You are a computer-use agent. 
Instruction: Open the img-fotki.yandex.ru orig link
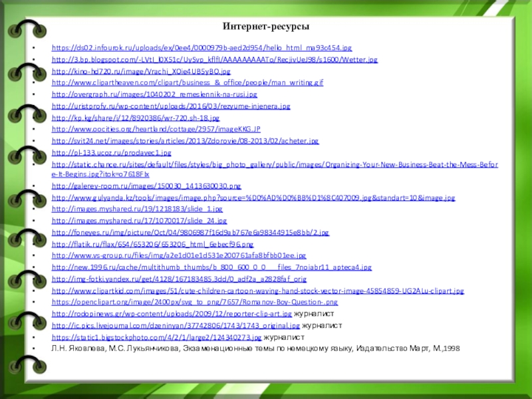pyautogui.click(x=179, y=279)
